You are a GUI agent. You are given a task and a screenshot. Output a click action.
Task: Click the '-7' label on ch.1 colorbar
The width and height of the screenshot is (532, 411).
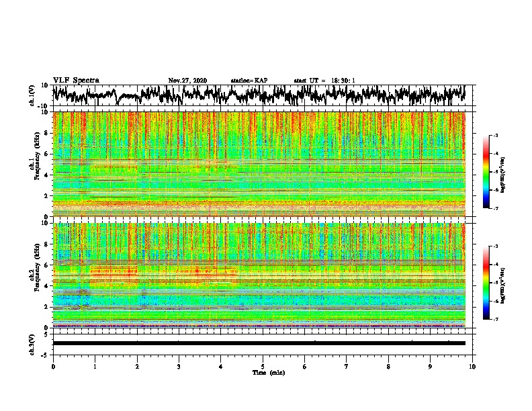pyautogui.click(x=495, y=208)
